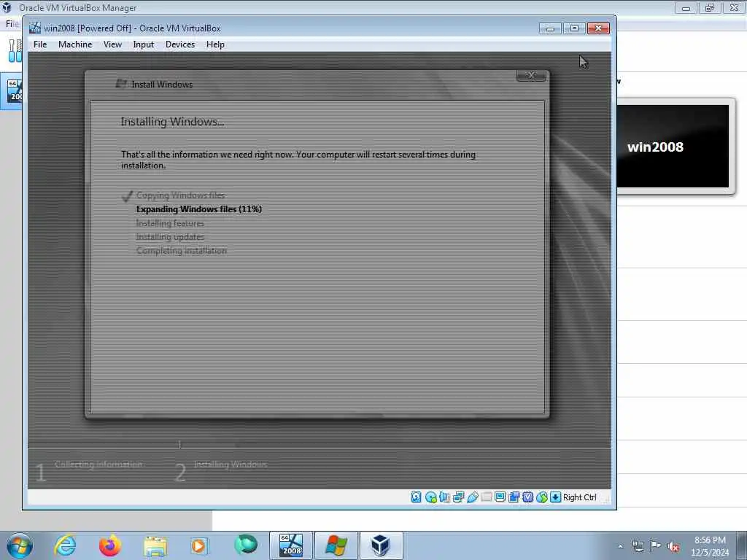The height and width of the screenshot is (560, 747).
Task: Click the virtualization V chip icon
Action: click(x=528, y=497)
